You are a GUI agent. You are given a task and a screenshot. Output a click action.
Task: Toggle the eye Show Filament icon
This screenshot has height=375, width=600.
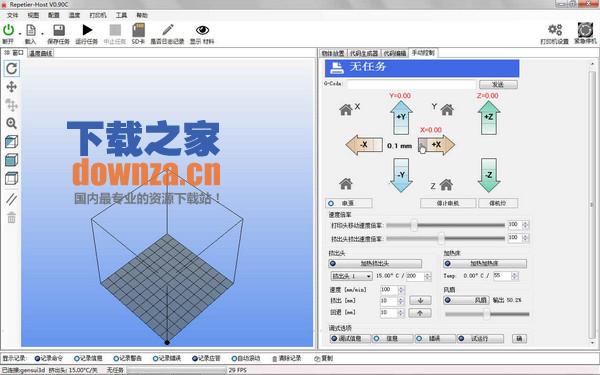(202, 30)
